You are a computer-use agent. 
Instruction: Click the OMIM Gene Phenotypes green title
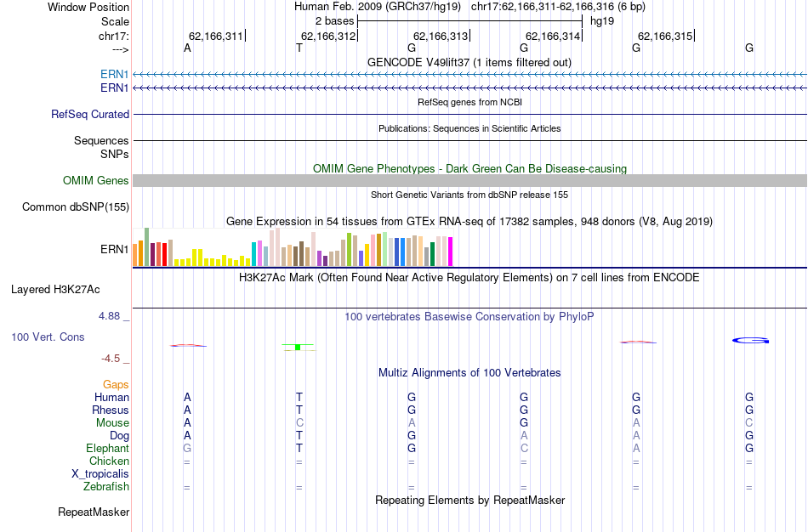pos(470,169)
